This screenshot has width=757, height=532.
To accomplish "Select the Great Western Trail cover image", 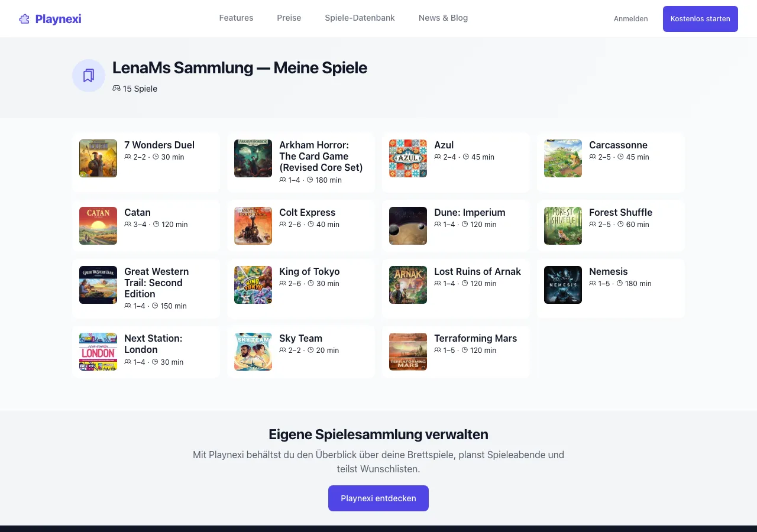I will (98, 285).
